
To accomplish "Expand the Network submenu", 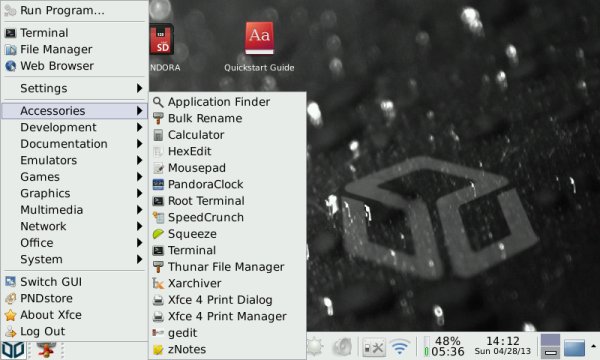I will click(x=75, y=226).
